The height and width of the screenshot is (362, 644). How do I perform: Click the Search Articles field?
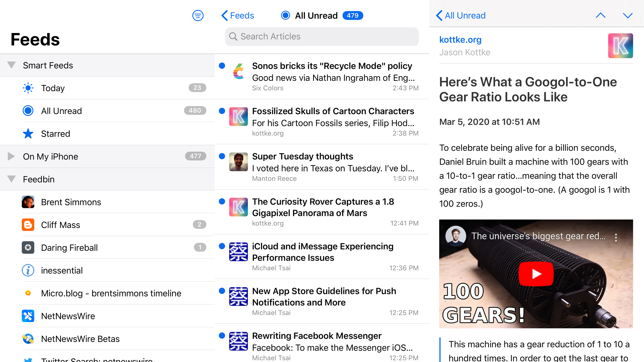[322, 36]
